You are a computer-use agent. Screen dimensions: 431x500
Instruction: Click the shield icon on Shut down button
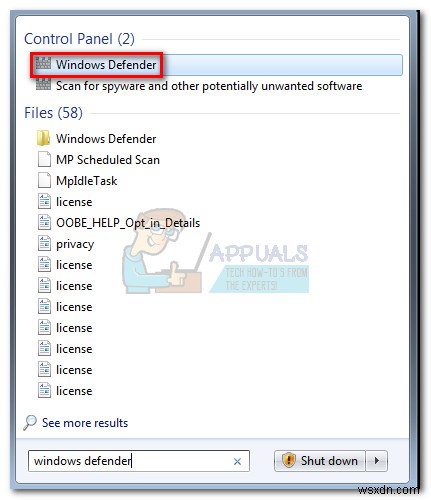tap(289, 461)
